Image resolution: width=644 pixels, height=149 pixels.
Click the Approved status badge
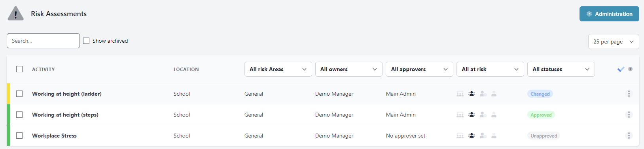[x=541, y=115]
